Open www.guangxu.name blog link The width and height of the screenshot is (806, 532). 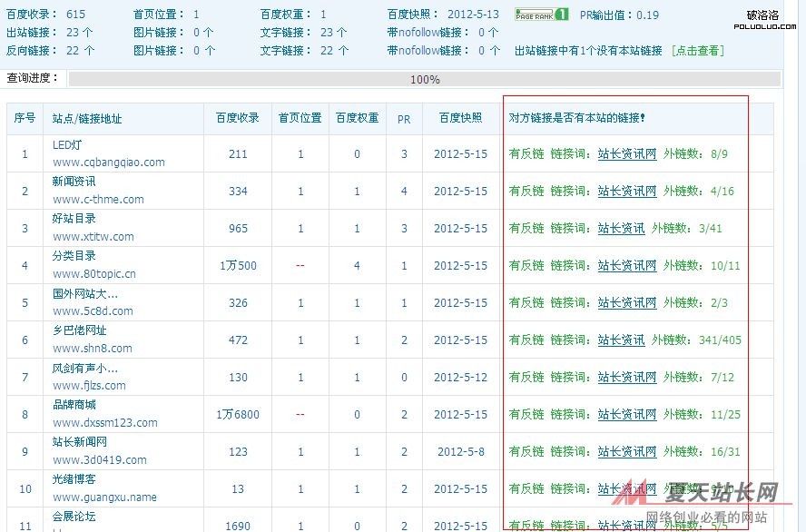104,498
